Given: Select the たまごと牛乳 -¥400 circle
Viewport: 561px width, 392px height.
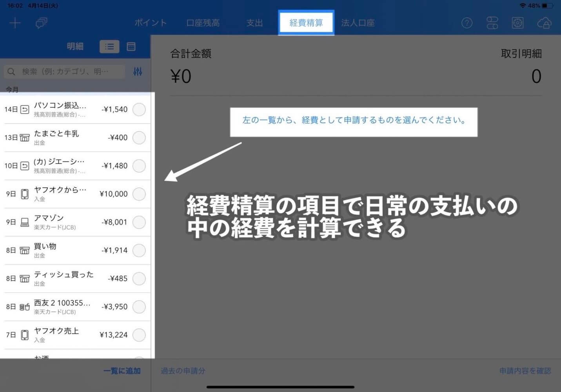Looking at the screenshot, I should (x=139, y=138).
